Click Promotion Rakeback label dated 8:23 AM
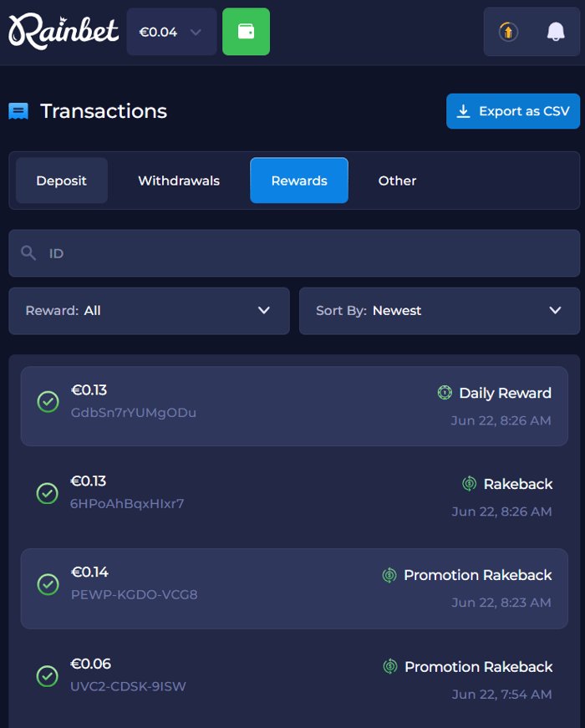 478,575
